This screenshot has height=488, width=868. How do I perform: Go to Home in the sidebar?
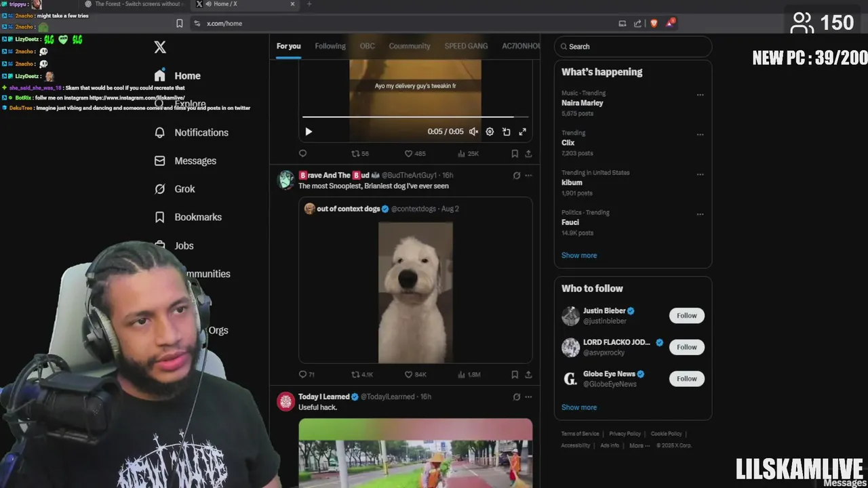tap(178, 75)
